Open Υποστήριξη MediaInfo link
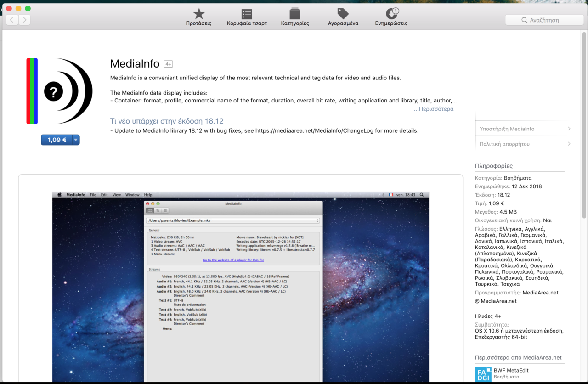Screen dimensions: 588x384 tap(507, 129)
